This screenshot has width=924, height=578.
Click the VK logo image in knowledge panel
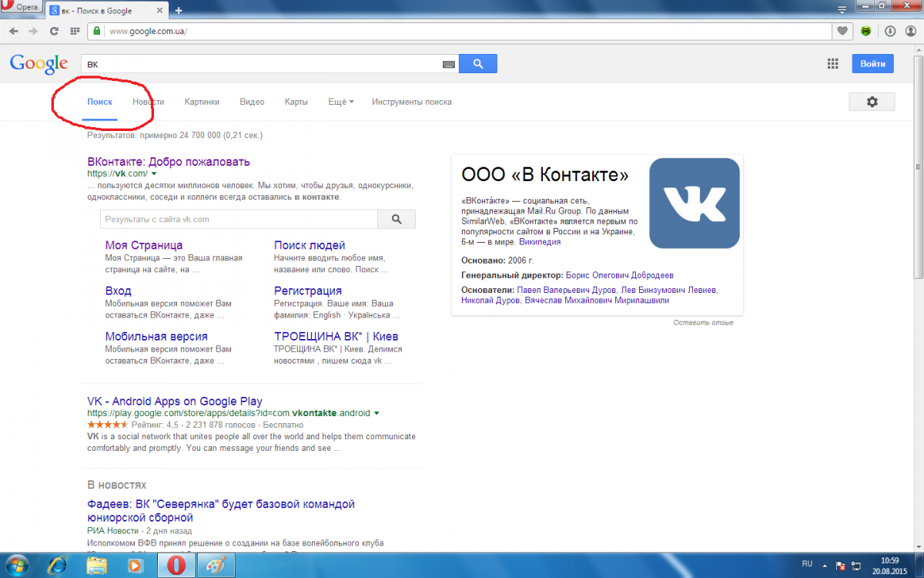point(695,203)
